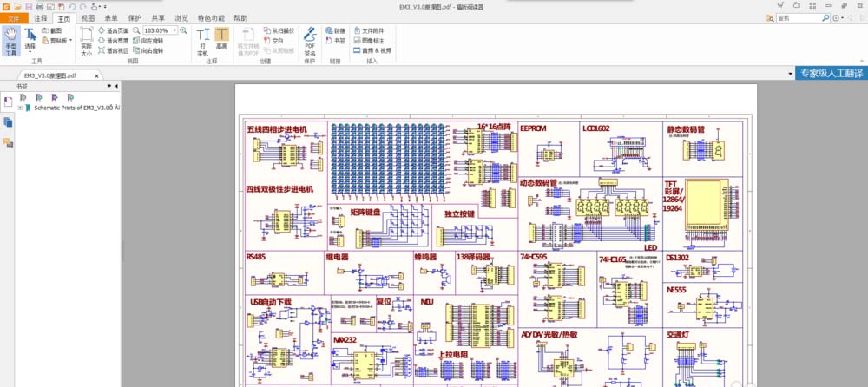This screenshot has width=868, height=387.
Task: Activate the Typewriter tool (打字机)
Action: (x=202, y=41)
